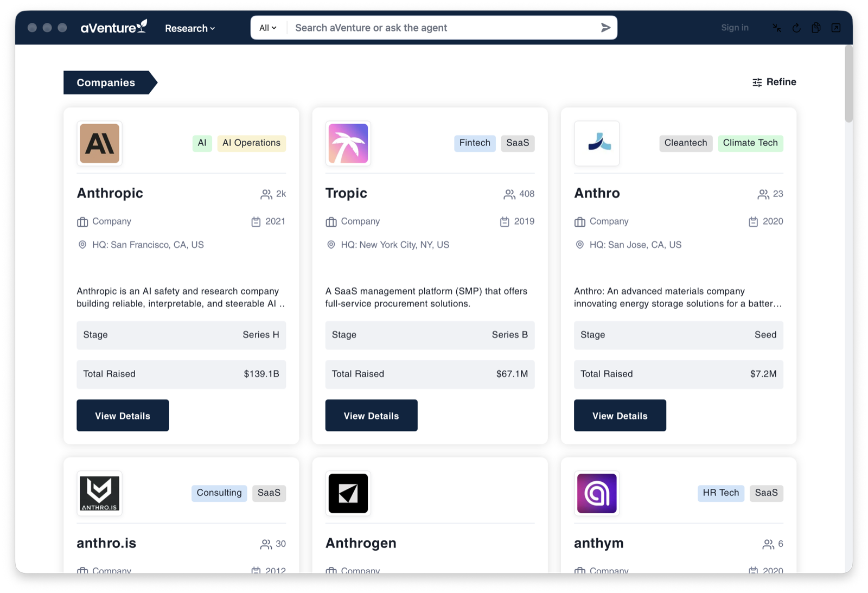Click the calendar icon beside 2019
The height and width of the screenshot is (593, 868).
[x=505, y=221]
